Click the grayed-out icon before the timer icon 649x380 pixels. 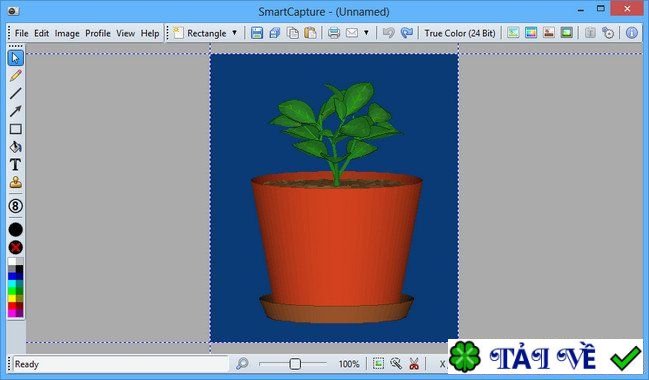[x=590, y=33]
